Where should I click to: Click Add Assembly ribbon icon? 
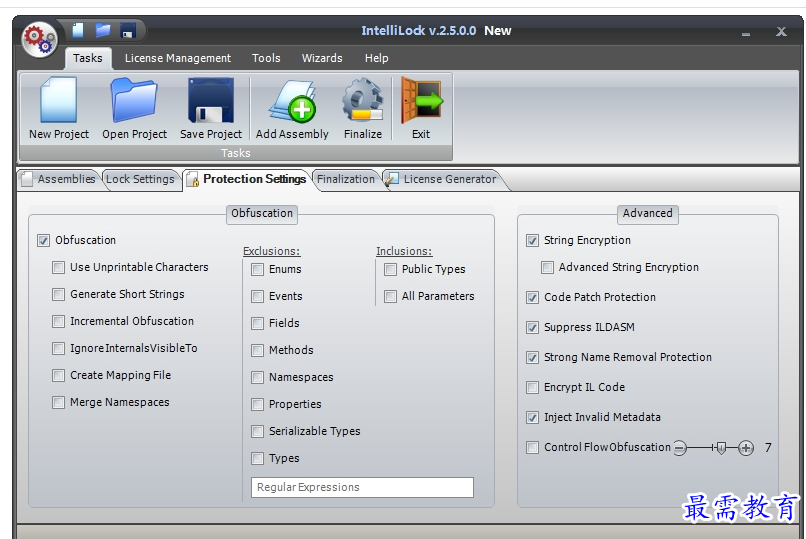click(292, 101)
